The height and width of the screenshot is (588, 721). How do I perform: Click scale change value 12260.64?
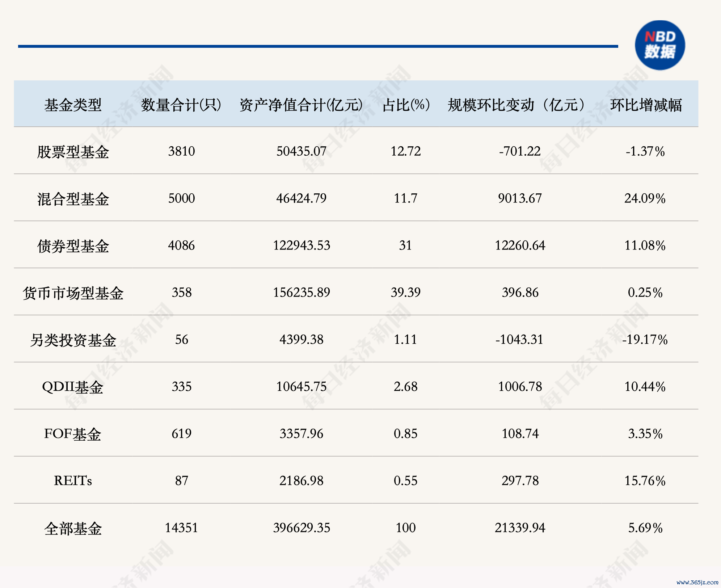[x=520, y=245]
